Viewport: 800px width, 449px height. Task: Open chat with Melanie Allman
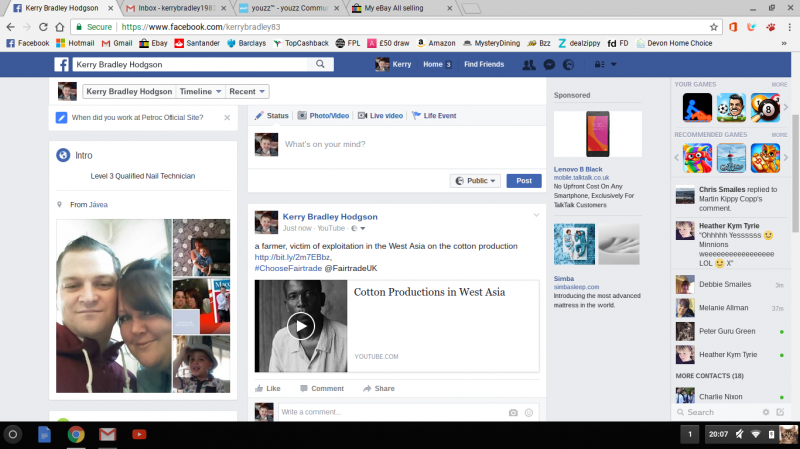730,308
